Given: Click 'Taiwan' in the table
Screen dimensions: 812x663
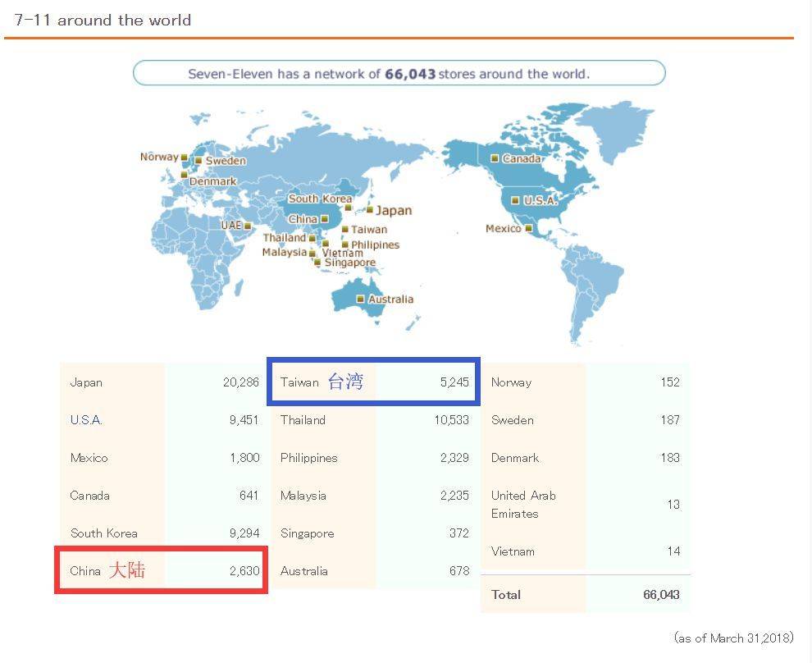Looking at the screenshot, I should (299, 382).
